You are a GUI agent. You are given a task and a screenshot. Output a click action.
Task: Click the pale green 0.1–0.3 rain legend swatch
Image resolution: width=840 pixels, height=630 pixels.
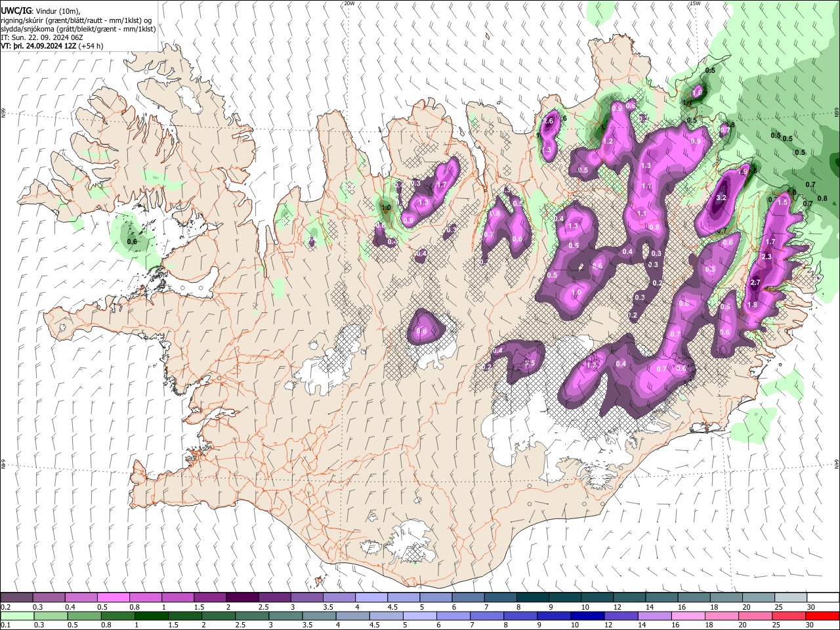[16, 616]
